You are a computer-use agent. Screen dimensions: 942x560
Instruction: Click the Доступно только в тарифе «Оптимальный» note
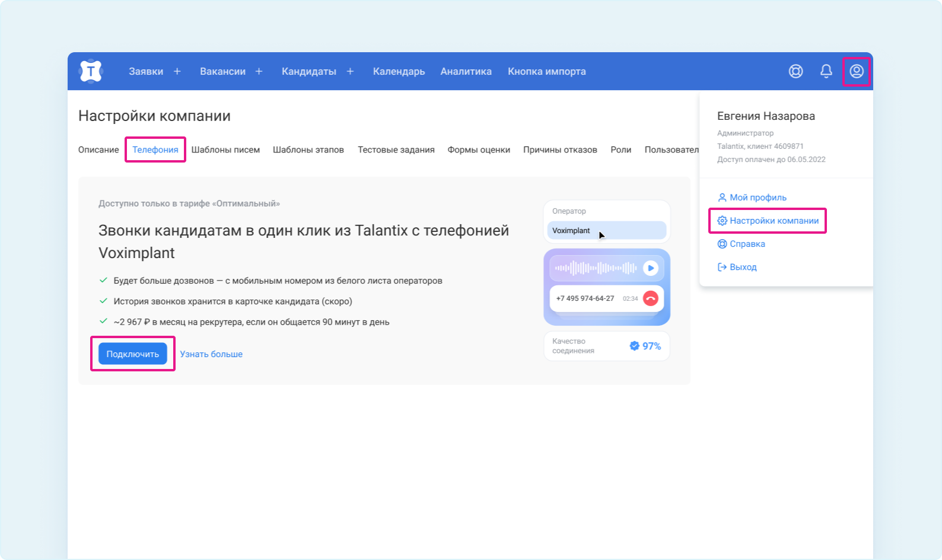[189, 203]
